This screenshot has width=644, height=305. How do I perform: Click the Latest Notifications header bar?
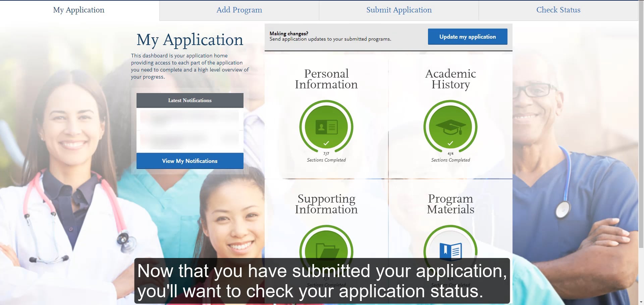point(190,100)
